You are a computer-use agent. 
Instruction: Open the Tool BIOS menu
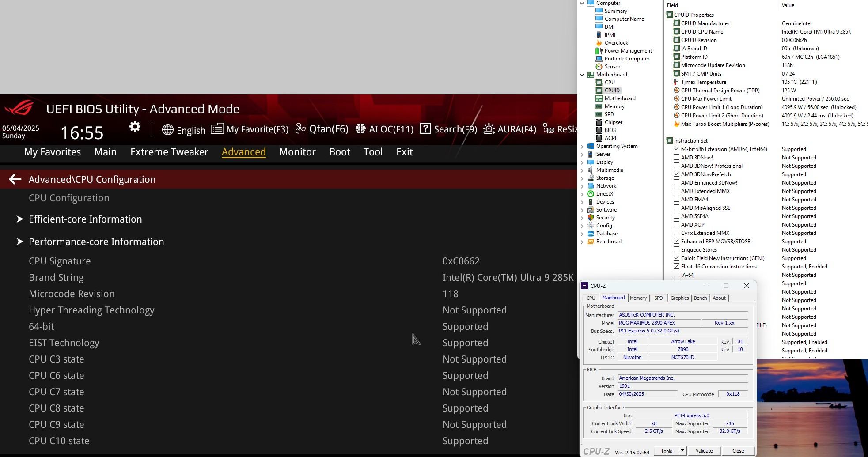tap(373, 152)
